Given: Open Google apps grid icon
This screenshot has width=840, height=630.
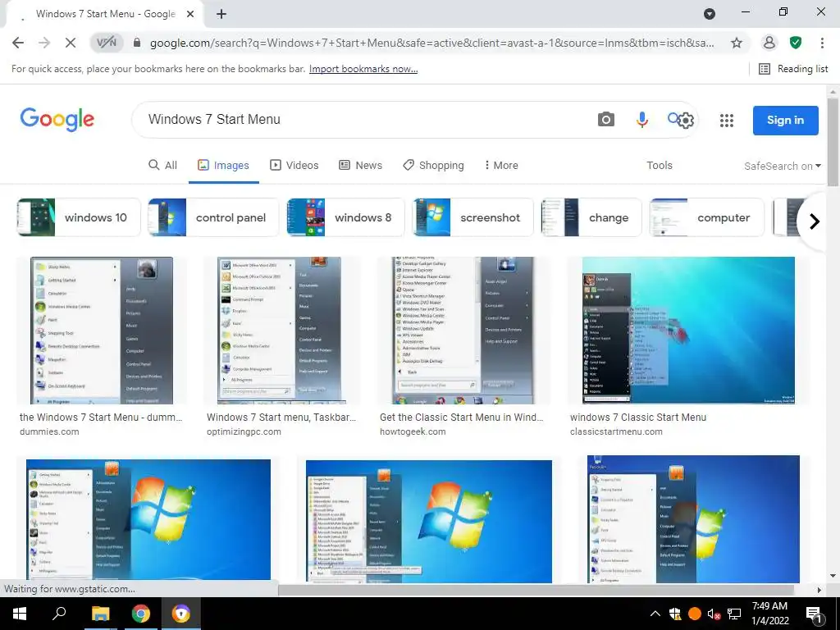Looking at the screenshot, I should tap(727, 121).
